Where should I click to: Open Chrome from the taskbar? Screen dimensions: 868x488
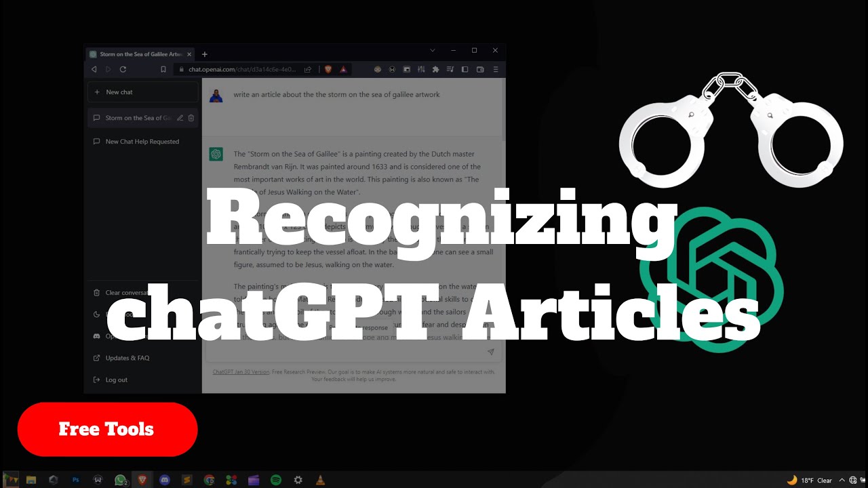(x=210, y=480)
